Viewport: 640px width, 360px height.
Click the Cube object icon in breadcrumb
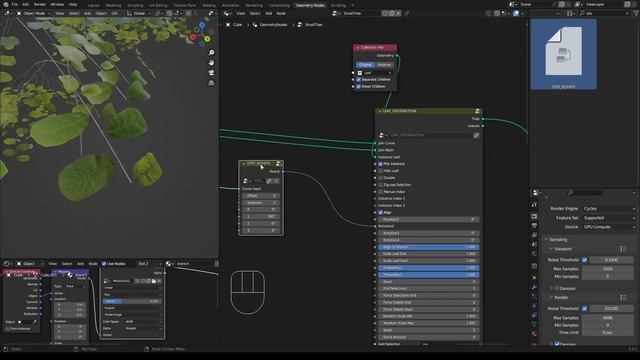coord(228,25)
